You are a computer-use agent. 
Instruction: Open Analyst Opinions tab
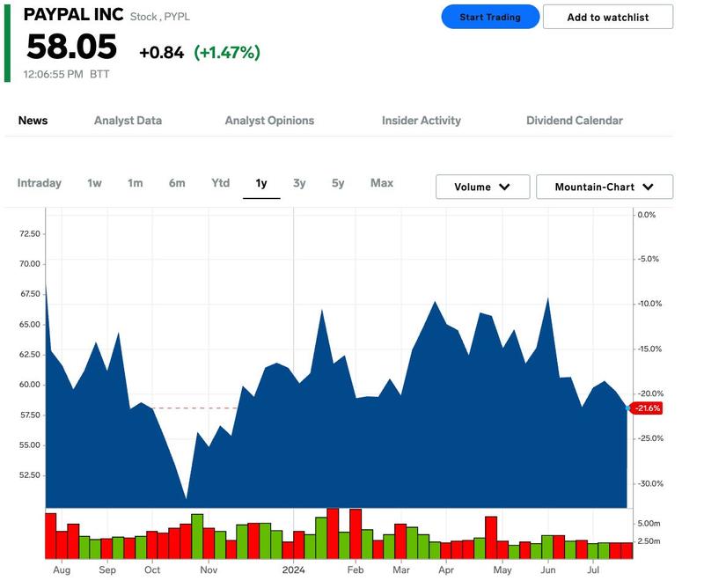pos(269,121)
